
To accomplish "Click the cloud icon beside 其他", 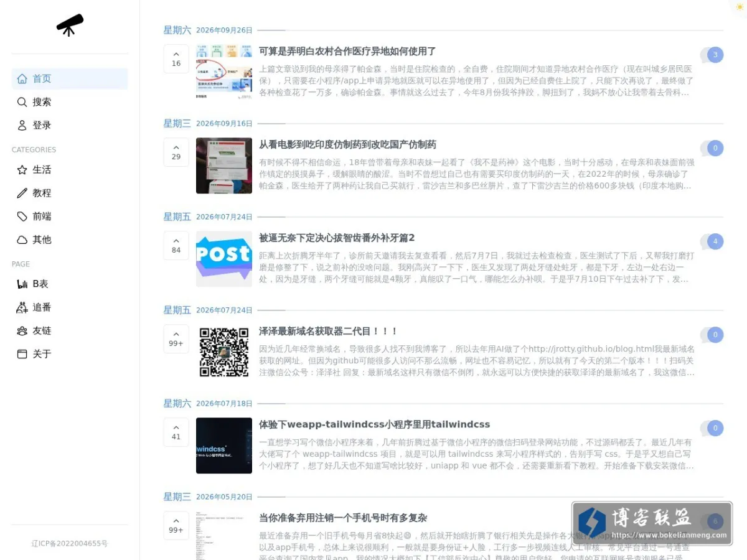I will tap(22, 240).
